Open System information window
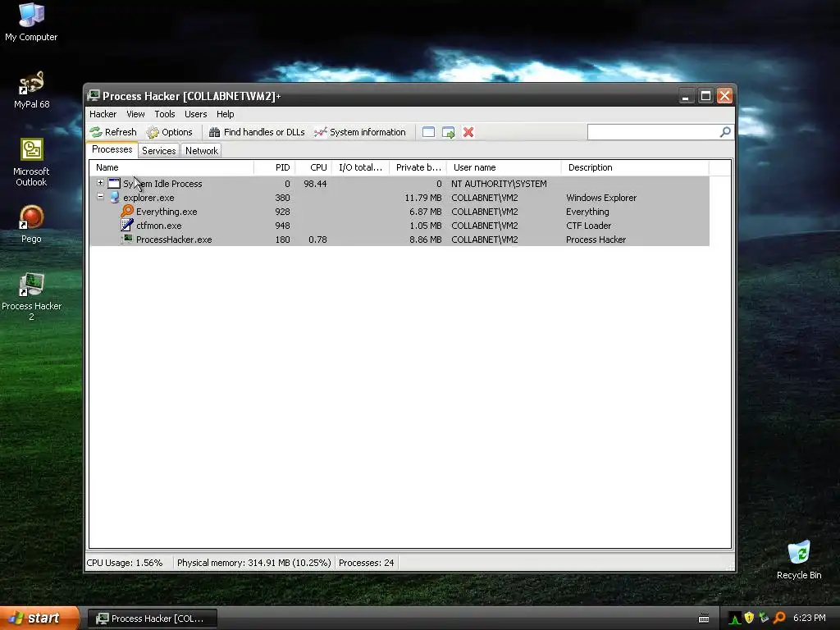Screen dimensions: 840x630 [x=360, y=132]
